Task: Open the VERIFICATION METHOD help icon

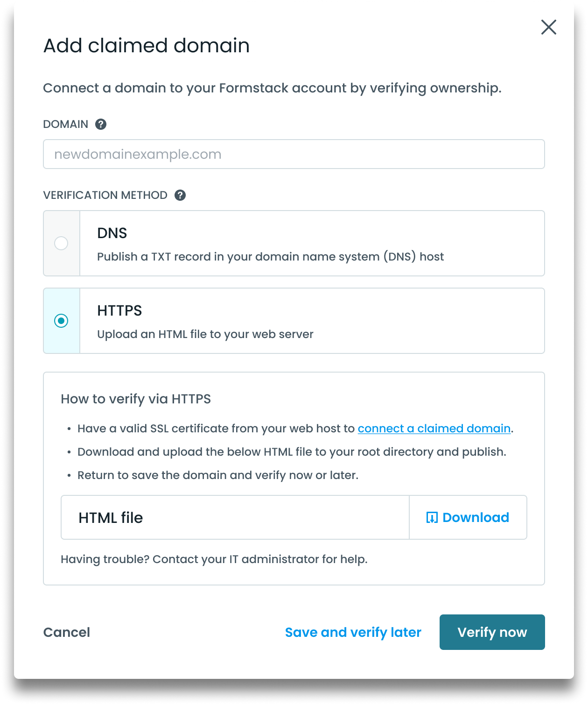Action: (180, 195)
